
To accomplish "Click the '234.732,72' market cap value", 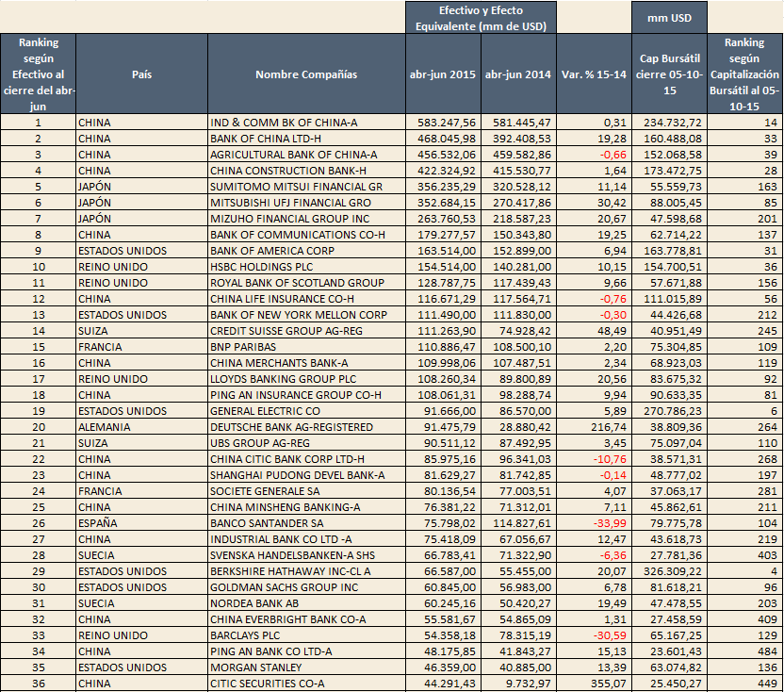I will click(x=673, y=123).
